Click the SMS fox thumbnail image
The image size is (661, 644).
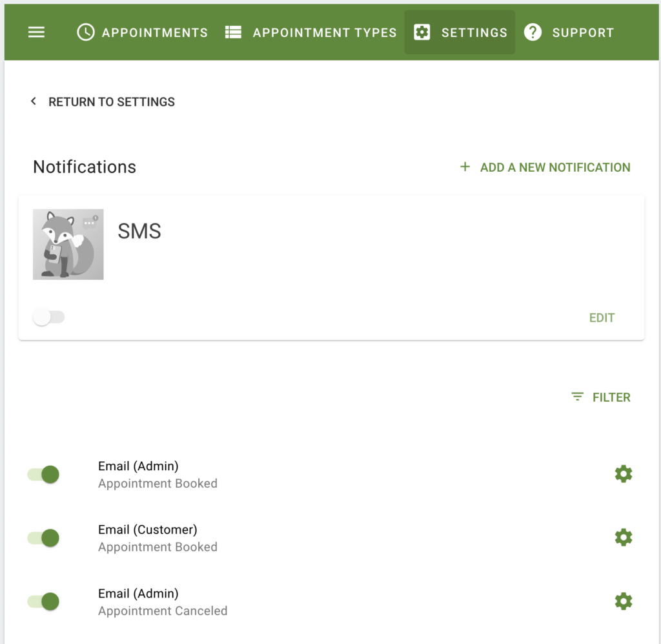click(x=68, y=244)
